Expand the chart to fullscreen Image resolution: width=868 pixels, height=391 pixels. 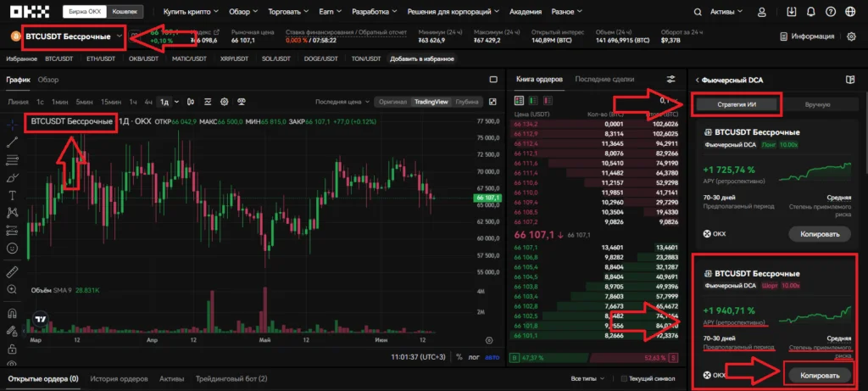pyautogui.click(x=493, y=102)
